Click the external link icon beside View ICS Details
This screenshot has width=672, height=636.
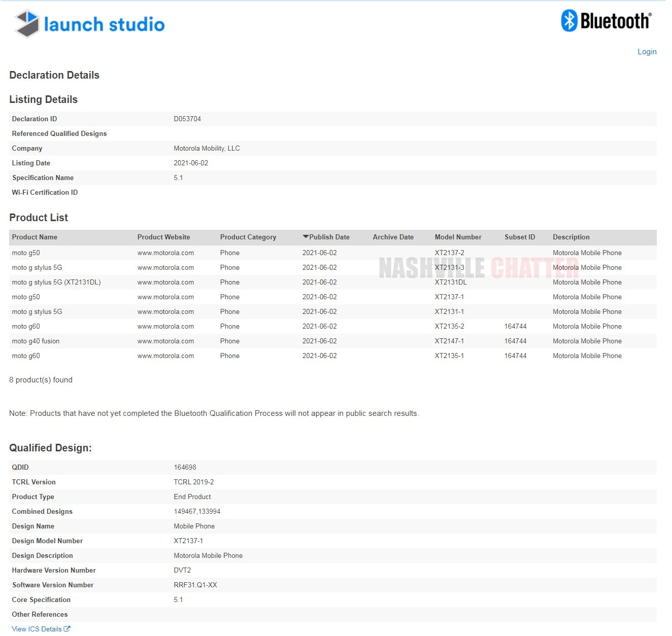tap(67, 629)
